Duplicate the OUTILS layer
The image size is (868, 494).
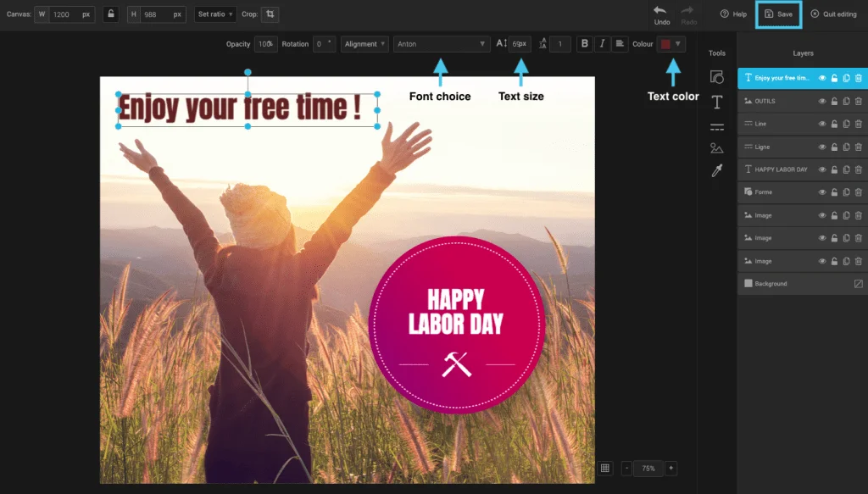(x=847, y=101)
